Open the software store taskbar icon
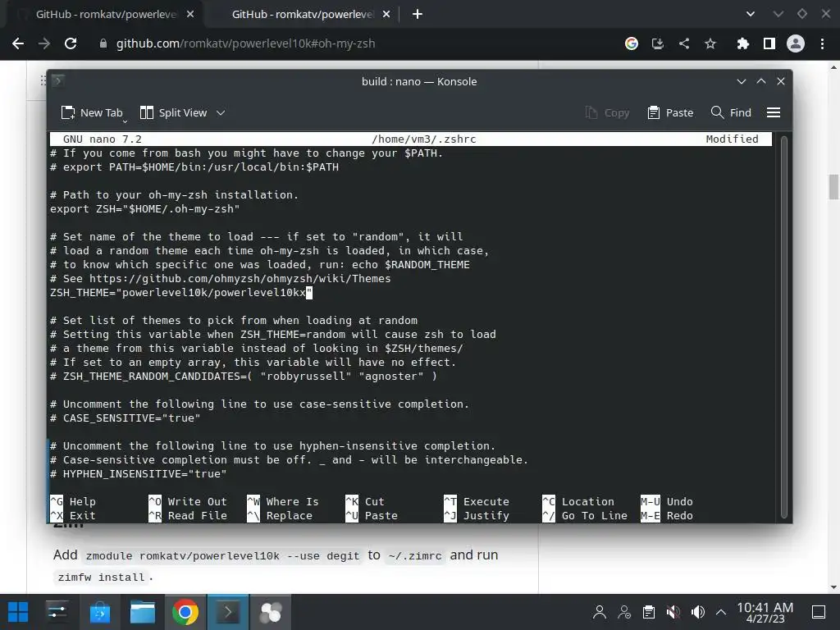The width and height of the screenshot is (840, 630). (x=99, y=612)
